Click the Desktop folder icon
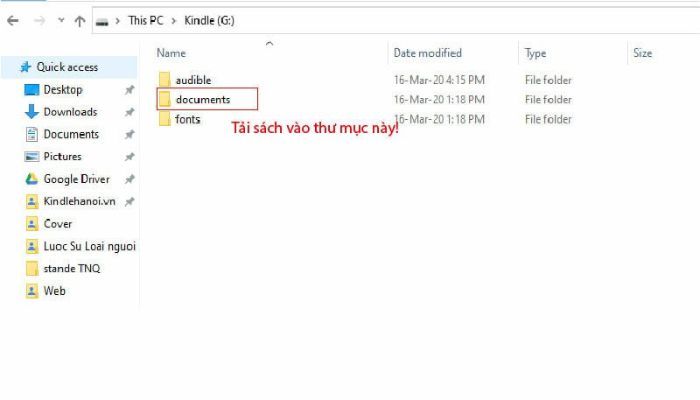700x400 pixels. [31, 90]
